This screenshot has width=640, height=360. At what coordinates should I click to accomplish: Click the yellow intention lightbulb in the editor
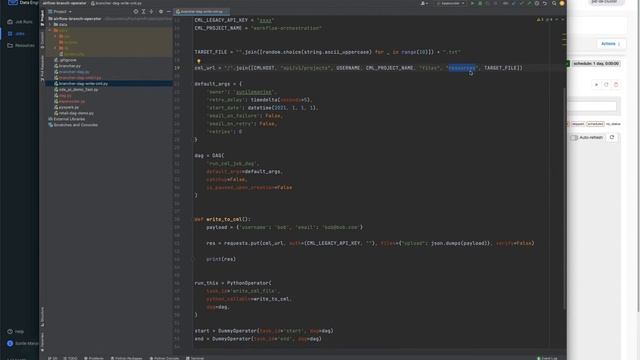[x=199, y=61]
